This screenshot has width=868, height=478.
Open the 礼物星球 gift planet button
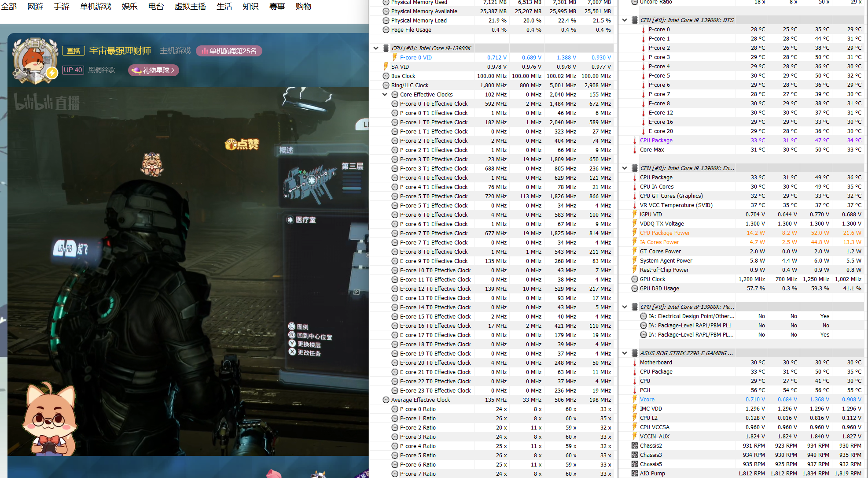coord(154,70)
